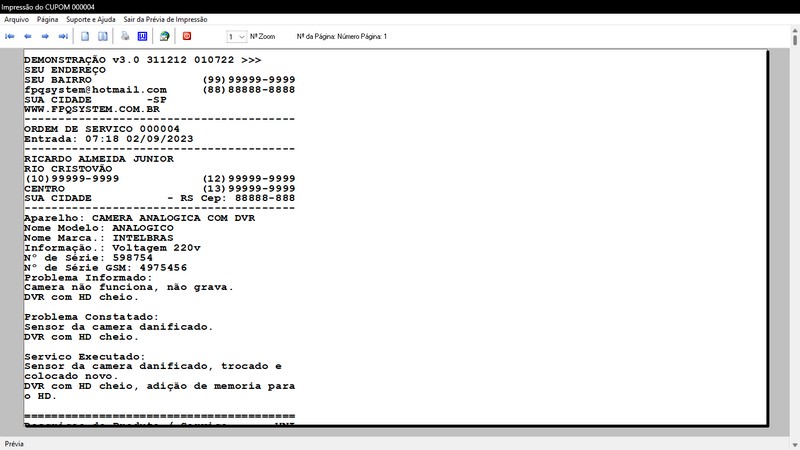Image resolution: width=800 pixels, height=450 pixels.
Task: Click the vertical scrollbar thumb
Action: coord(795,39)
